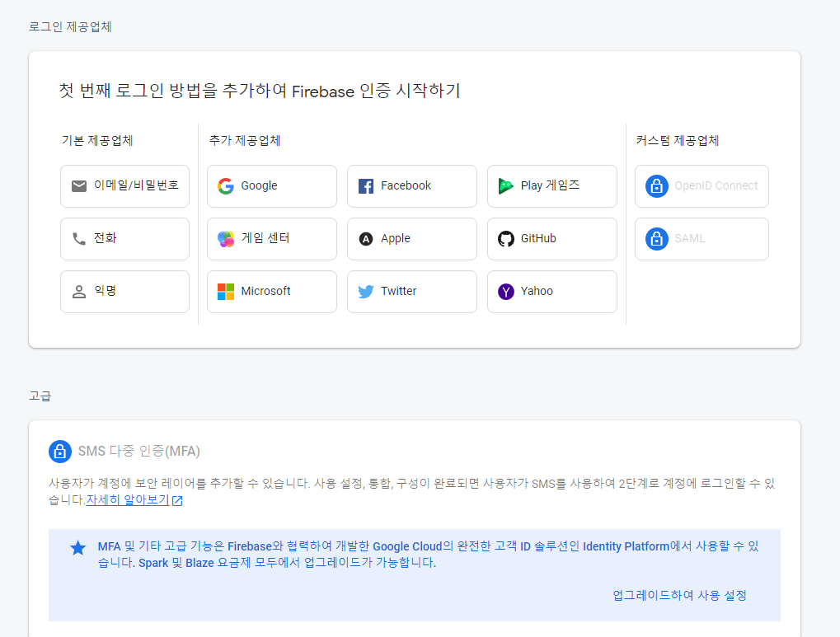The image size is (840, 637).
Task: Click the OpenID Connect custom provider
Action: [x=702, y=186]
